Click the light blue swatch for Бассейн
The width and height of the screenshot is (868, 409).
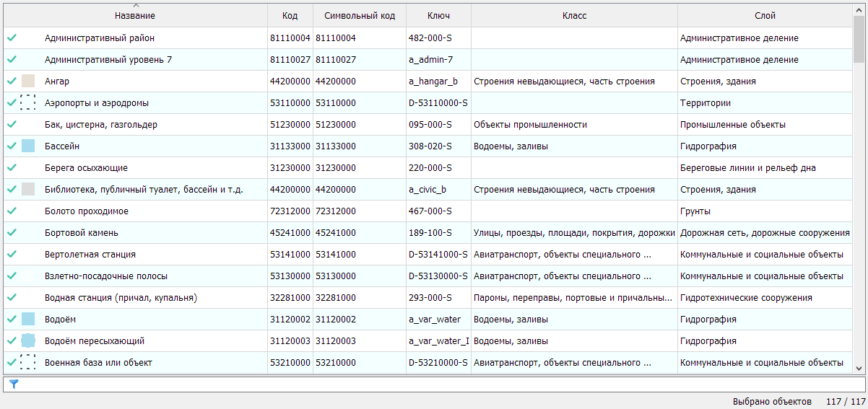[x=28, y=146]
